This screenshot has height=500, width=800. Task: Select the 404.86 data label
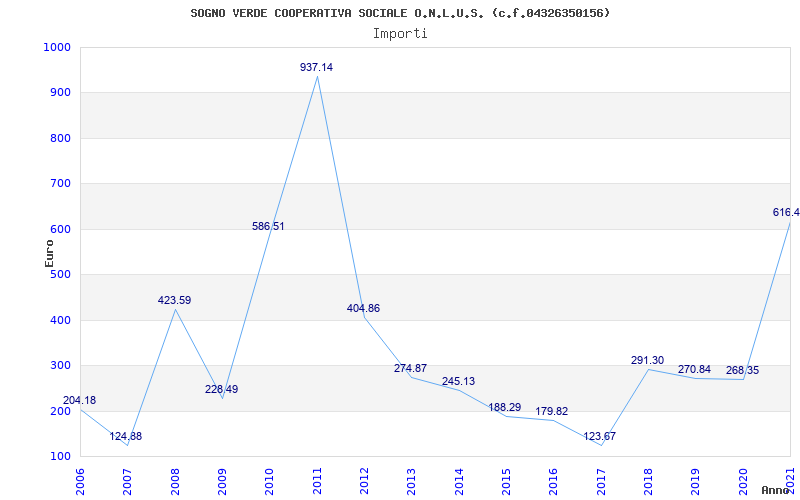(x=363, y=309)
